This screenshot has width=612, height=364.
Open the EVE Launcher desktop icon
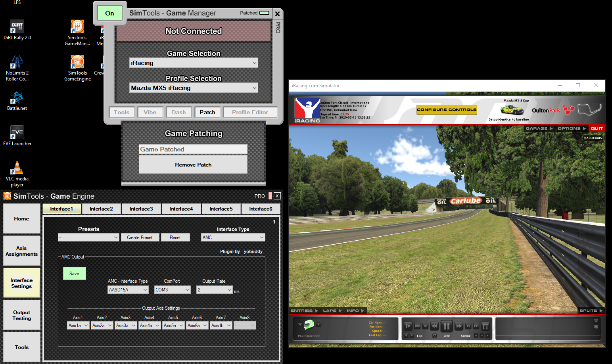coord(17,136)
